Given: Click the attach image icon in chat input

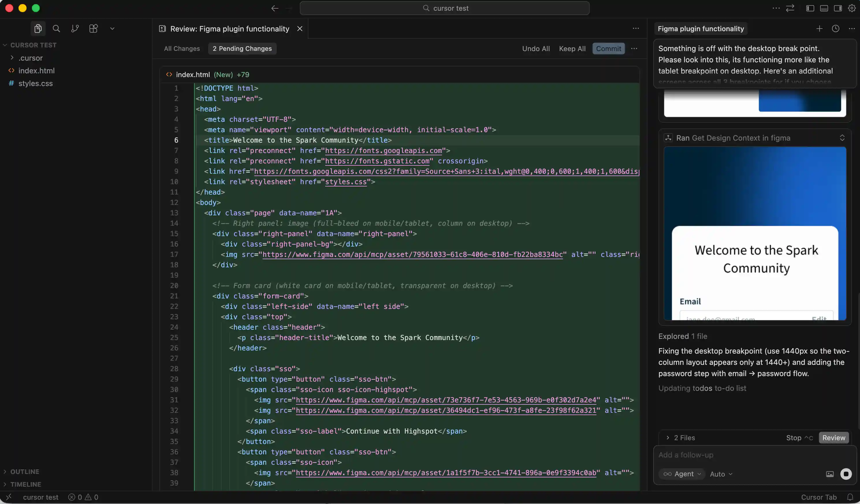Looking at the screenshot, I should (x=830, y=474).
